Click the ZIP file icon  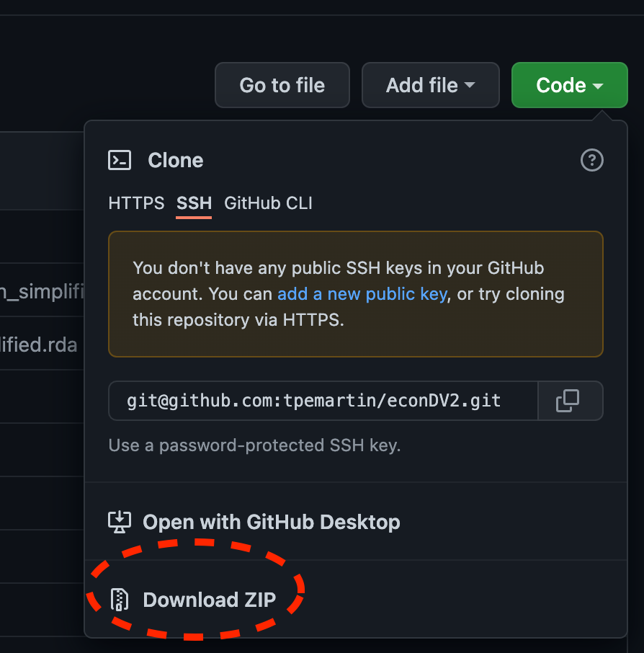point(119,600)
